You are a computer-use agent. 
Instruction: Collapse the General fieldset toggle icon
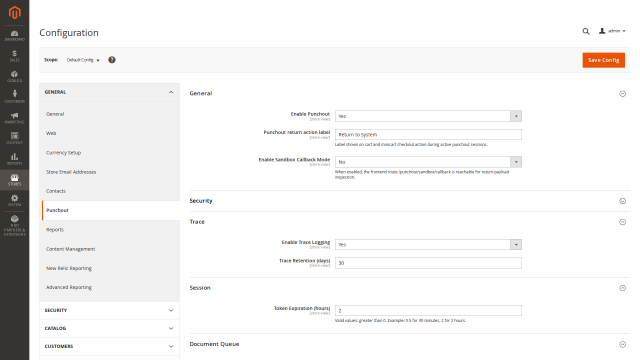(x=622, y=93)
